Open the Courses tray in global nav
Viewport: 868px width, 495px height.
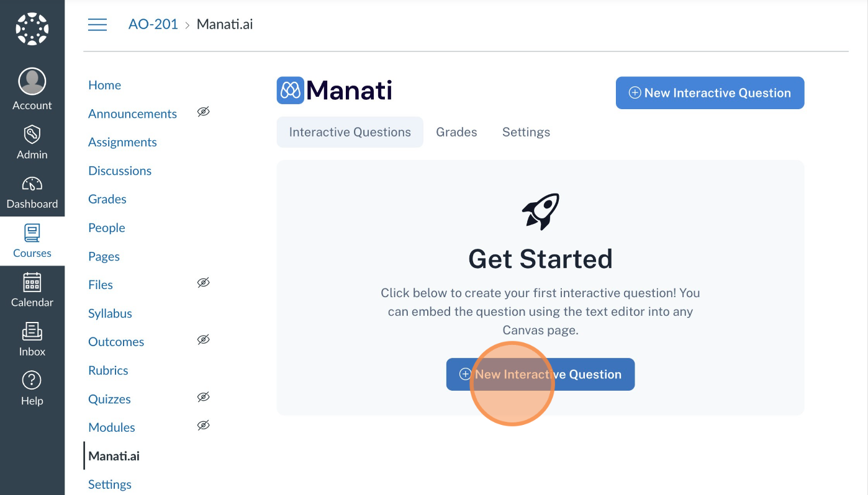click(32, 241)
